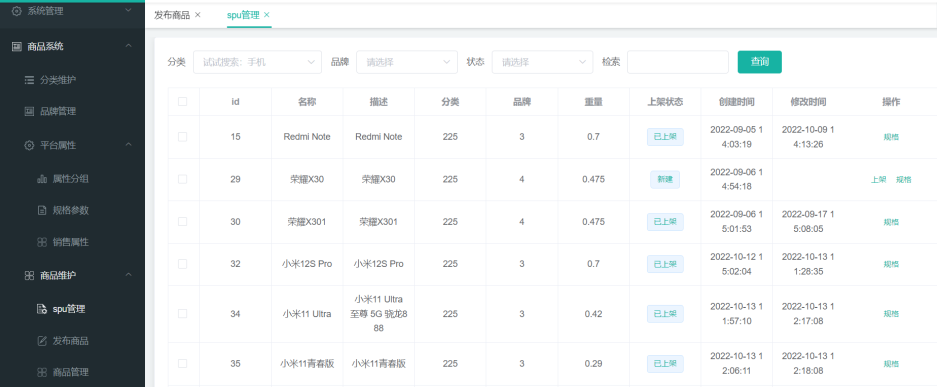
Task: Check the row for id 35 小米11青春版
Action: 182,363
